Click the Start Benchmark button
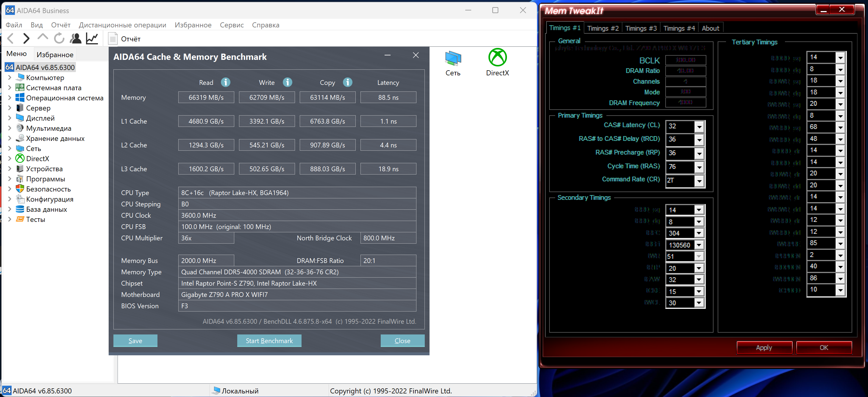The width and height of the screenshot is (868, 397). pos(269,340)
